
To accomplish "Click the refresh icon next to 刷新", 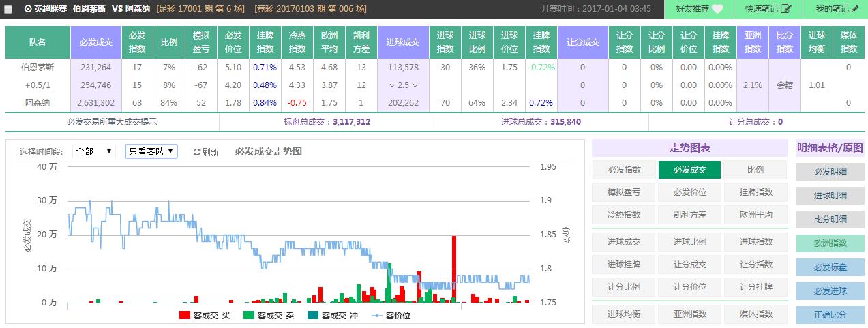I will click(x=197, y=152).
